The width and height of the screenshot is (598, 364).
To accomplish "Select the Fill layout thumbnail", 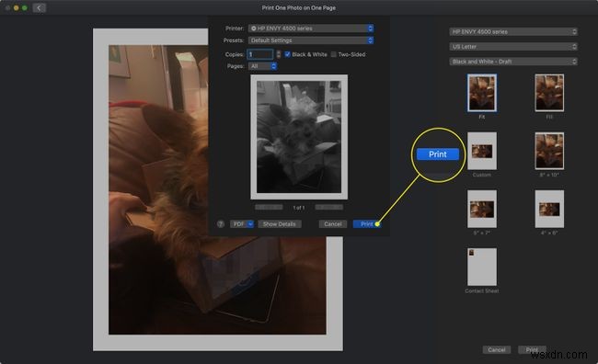I will tap(549, 93).
